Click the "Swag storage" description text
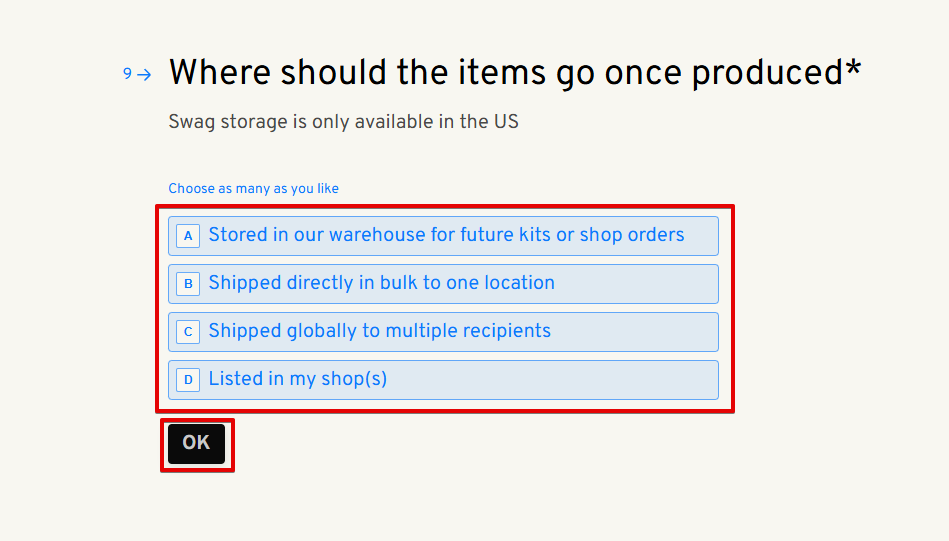Screen dimensions: 949x541 pyautogui.click(x=343, y=122)
